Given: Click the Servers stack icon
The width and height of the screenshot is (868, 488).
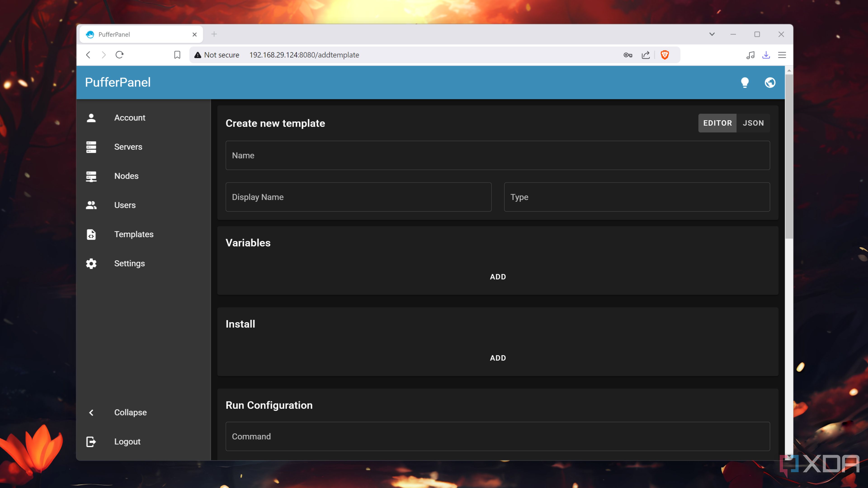Looking at the screenshot, I should coord(91,147).
